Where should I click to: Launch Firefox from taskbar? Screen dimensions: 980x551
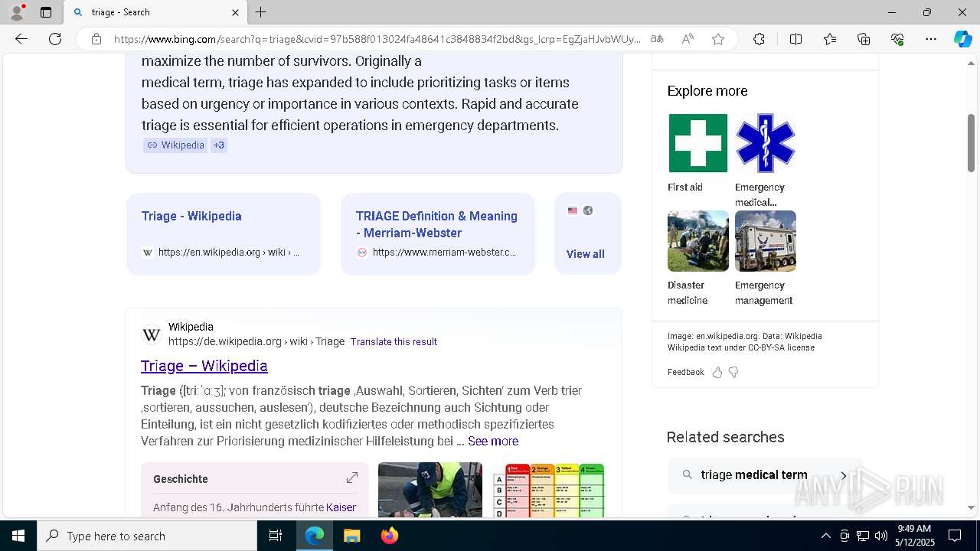(x=390, y=536)
